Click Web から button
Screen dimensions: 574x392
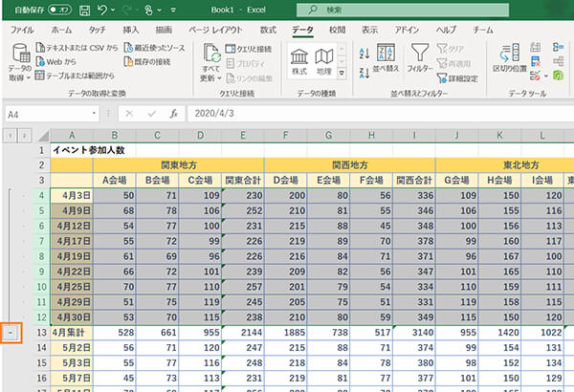(56, 61)
